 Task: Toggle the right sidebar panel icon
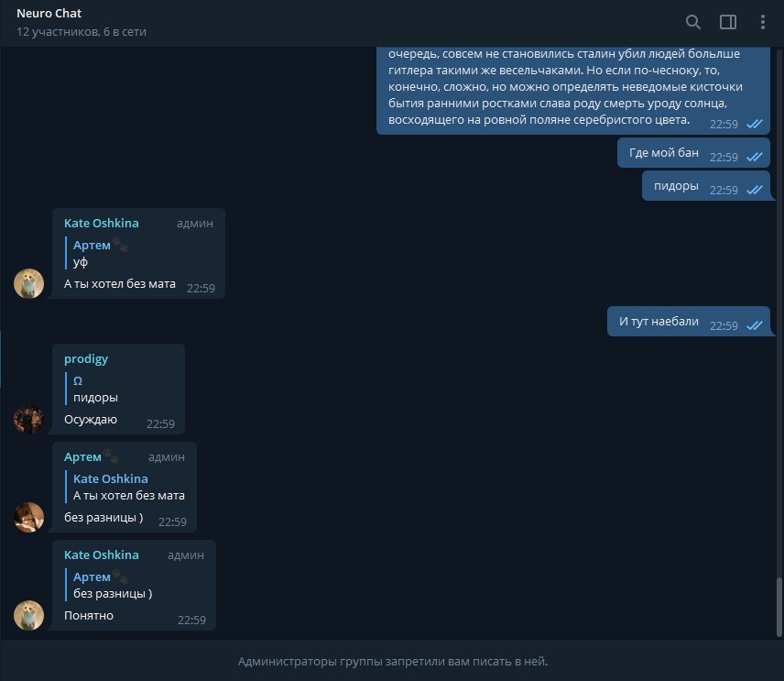(727, 22)
